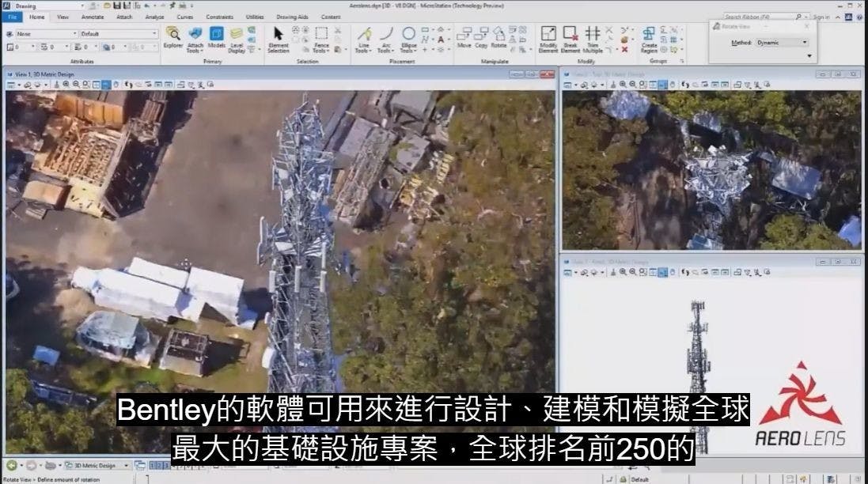The width and height of the screenshot is (868, 484).
Task: Open the Default level status bar entry
Action: (639, 479)
